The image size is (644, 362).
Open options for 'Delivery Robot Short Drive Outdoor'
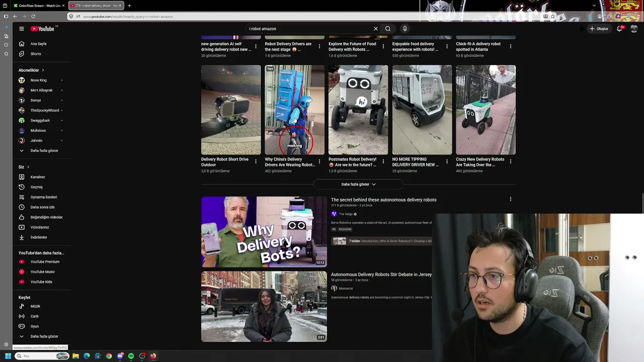pos(256,162)
